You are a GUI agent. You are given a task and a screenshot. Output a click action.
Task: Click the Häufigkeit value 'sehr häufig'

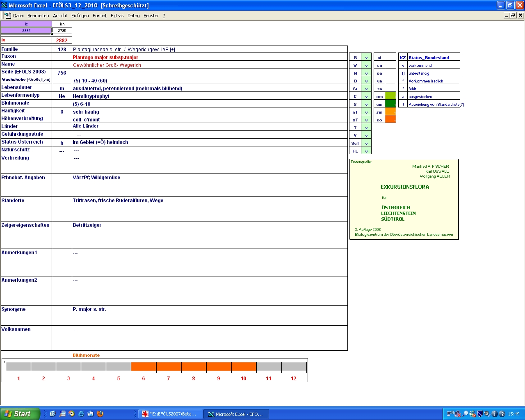point(210,112)
